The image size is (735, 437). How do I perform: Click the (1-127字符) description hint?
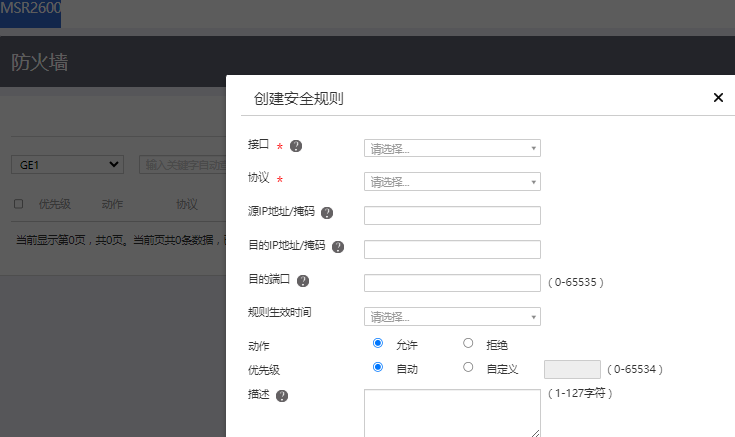pyautogui.click(x=580, y=393)
